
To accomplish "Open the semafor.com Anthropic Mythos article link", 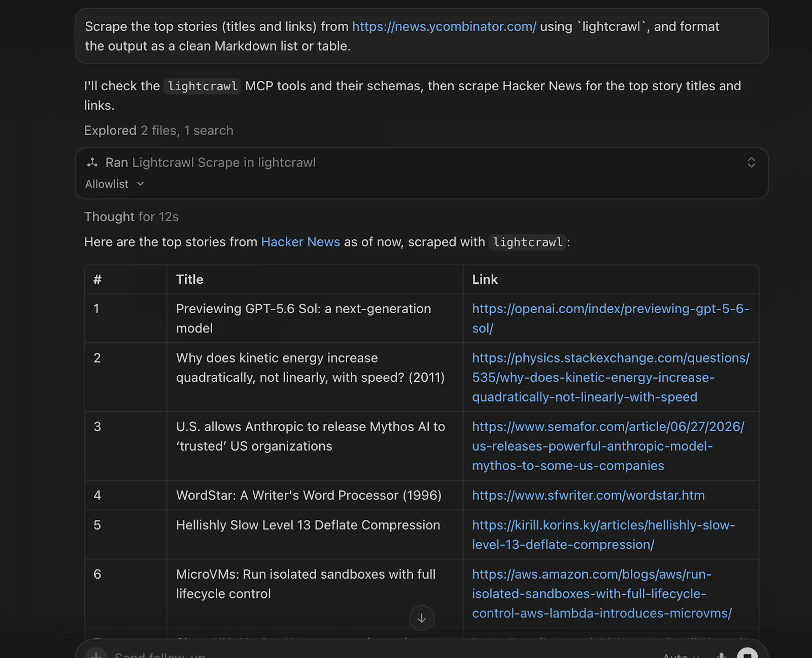I will [608, 446].
